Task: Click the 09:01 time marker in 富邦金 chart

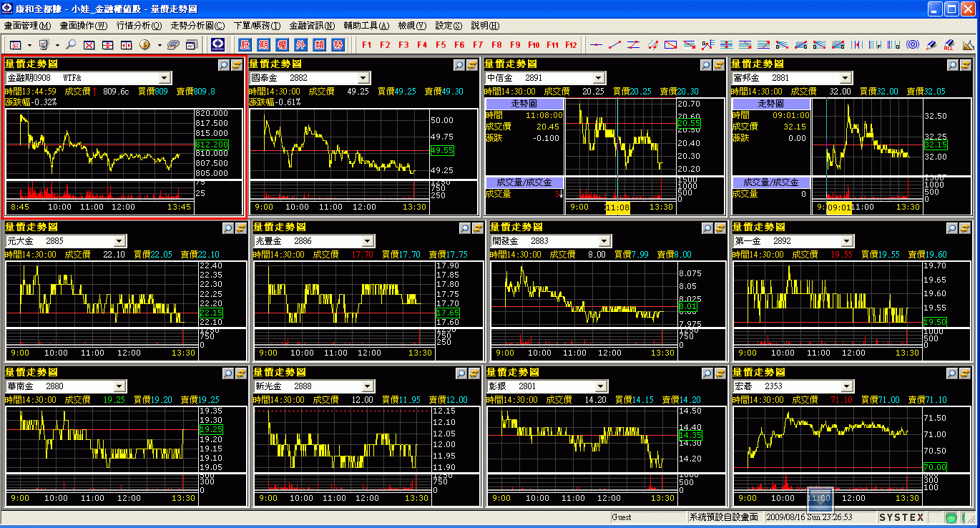Action: [x=839, y=207]
